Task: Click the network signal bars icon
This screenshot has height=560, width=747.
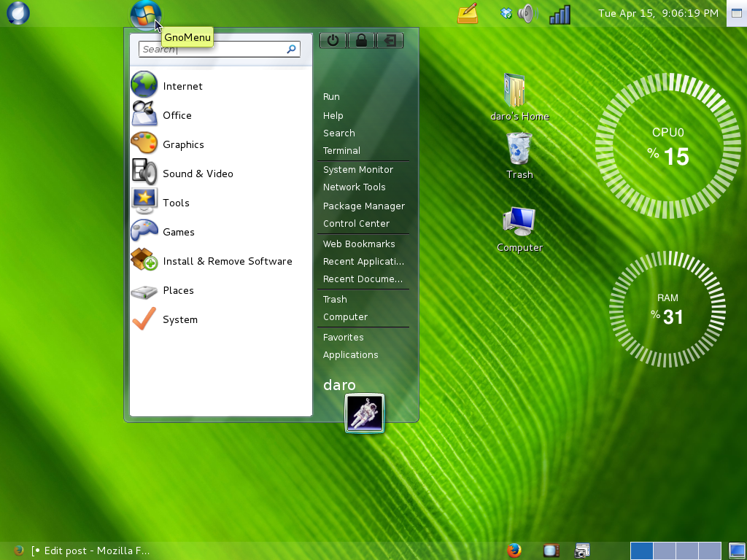Action: [560, 14]
